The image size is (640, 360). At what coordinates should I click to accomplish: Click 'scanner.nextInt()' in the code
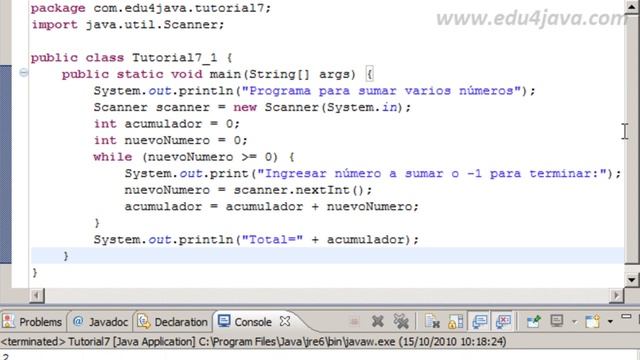point(299,190)
